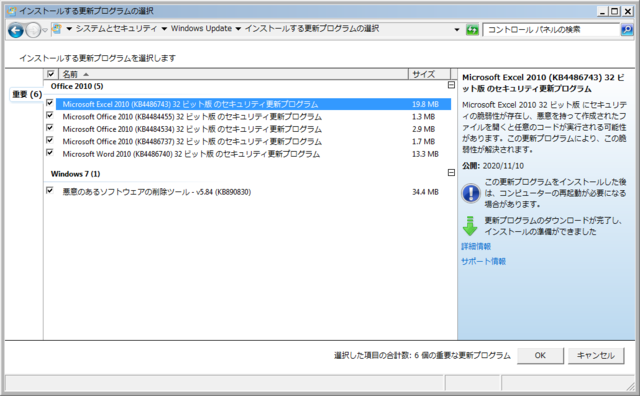Minimize the update selection window
Image resolution: width=640 pixels, height=396 pixels.
(x=602, y=11)
